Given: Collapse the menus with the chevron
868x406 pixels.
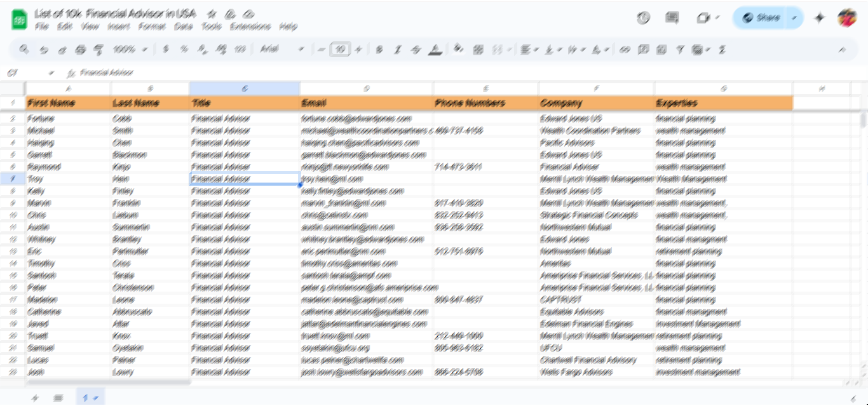Looking at the screenshot, I should (x=843, y=50).
